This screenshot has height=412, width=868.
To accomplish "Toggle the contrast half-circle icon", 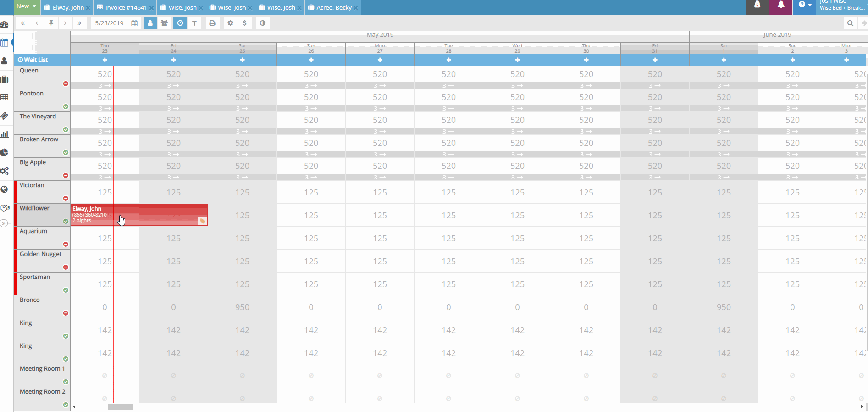I will coord(262,23).
